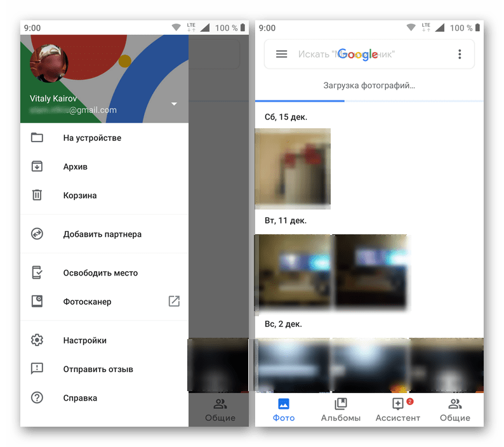Open Корзина from the drawer

pos(104,195)
